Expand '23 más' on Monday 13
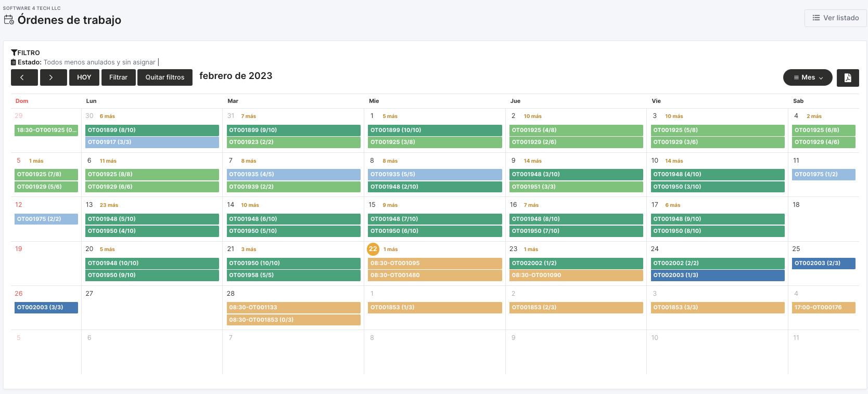 pyautogui.click(x=109, y=205)
